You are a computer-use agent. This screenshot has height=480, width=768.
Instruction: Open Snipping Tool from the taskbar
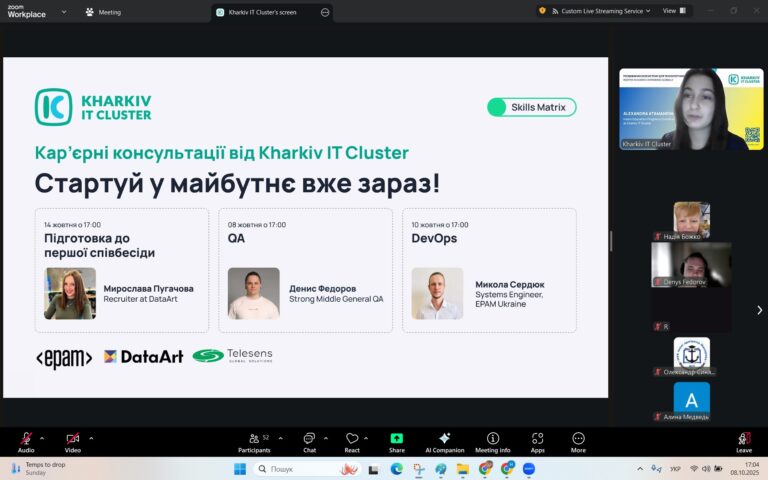coord(419,469)
